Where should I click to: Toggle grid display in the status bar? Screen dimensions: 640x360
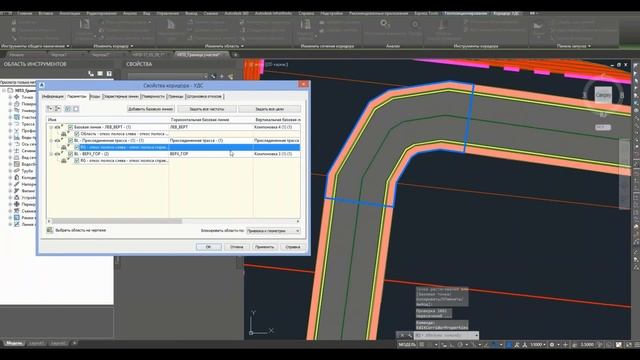click(x=422, y=345)
